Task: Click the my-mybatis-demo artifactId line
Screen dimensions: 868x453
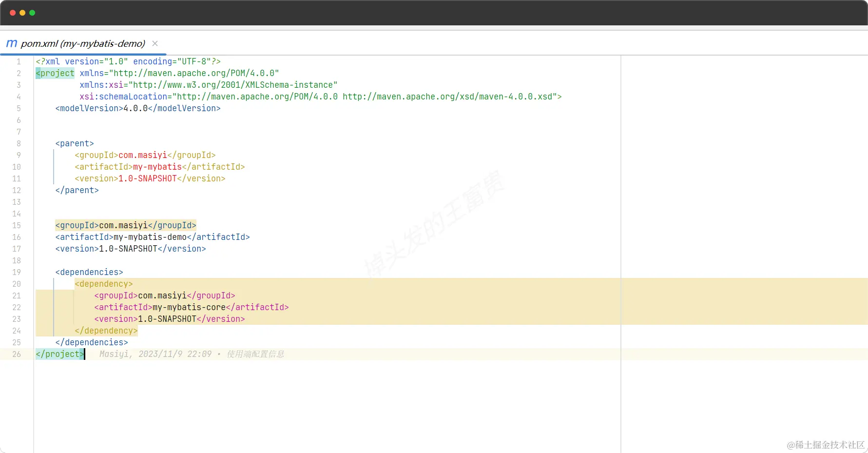Action: tap(153, 237)
